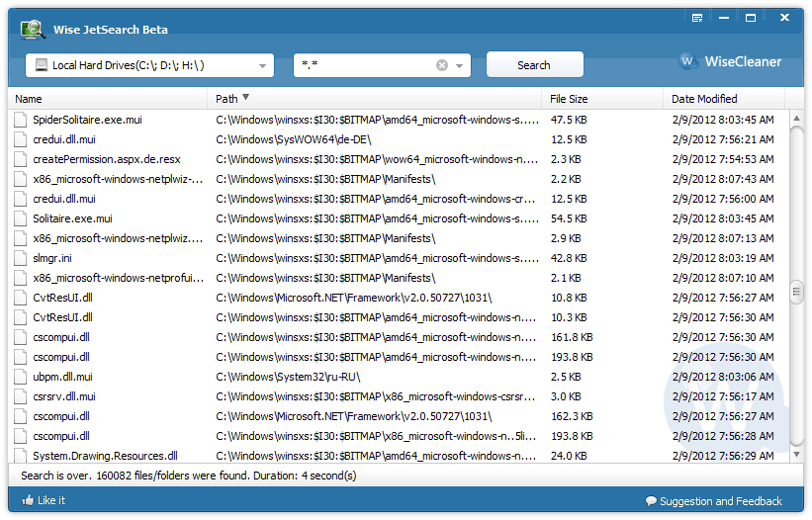This screenshot has width=812, height=520.
Task: Select CvtResUI.dll sized 10.3 KB
Action: tap(399, 317)
